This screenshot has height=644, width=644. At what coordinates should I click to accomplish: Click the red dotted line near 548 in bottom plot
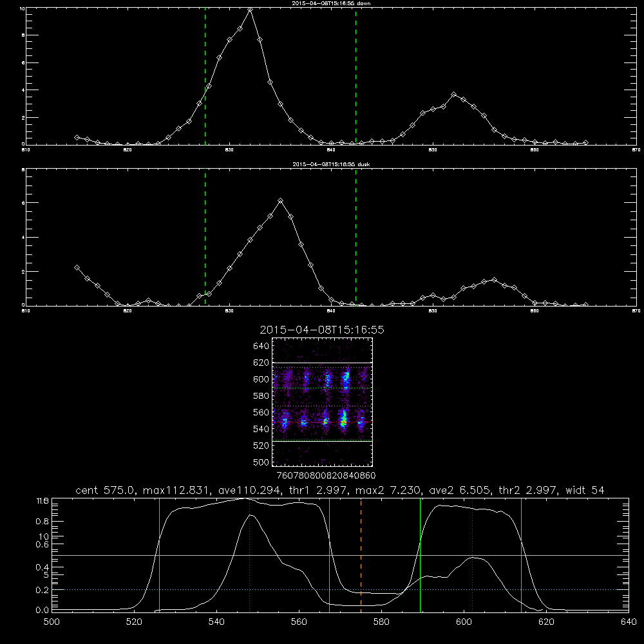(250, 554)
